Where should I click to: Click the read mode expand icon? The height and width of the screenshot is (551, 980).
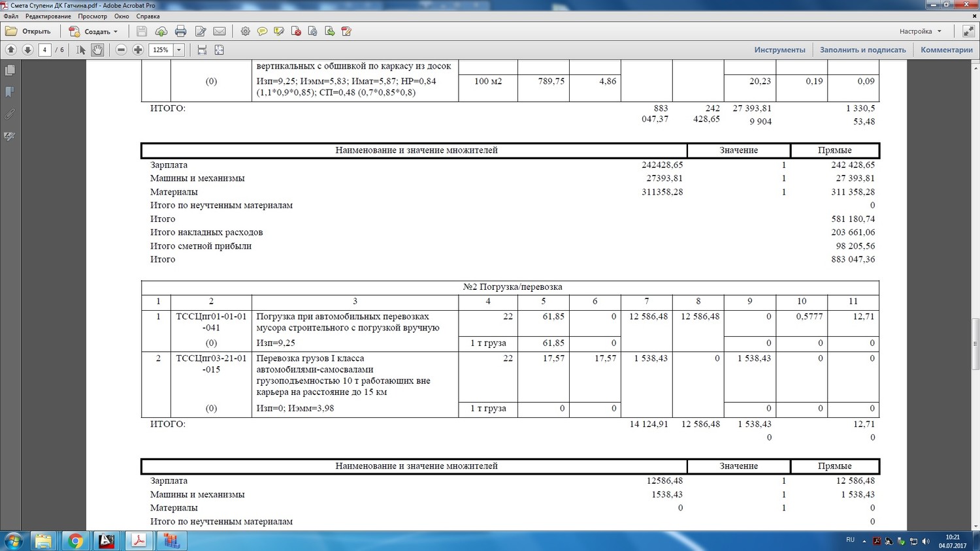tap(968, 31)
